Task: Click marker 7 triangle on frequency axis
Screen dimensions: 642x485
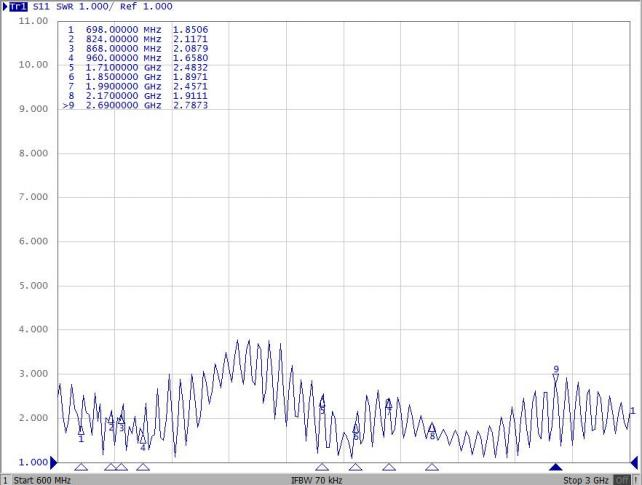Action: click(389, 467)
